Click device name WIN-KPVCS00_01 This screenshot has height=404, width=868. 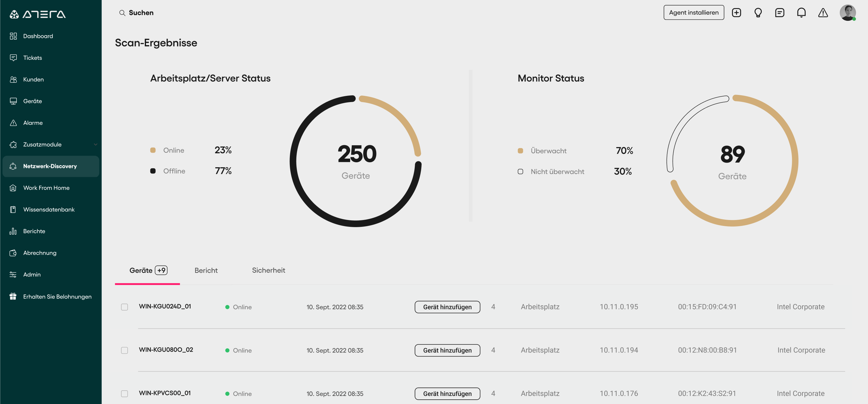coord(165,393)
